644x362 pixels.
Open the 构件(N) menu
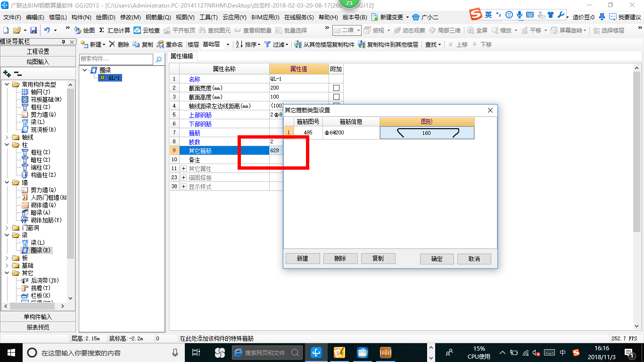[x=81, y=17]
